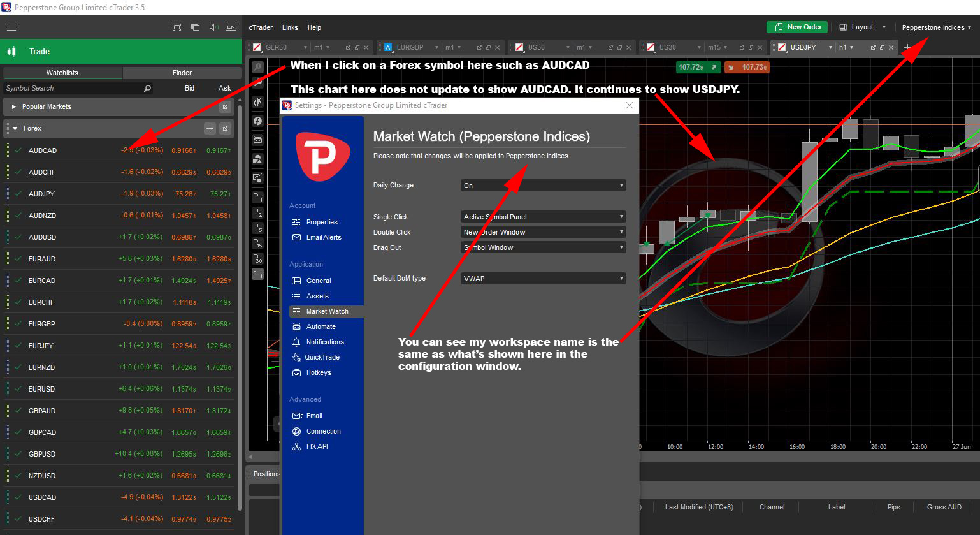
Task: Open chart type candlestick tool
Action: pyautogui.click(x=257, y=102)
